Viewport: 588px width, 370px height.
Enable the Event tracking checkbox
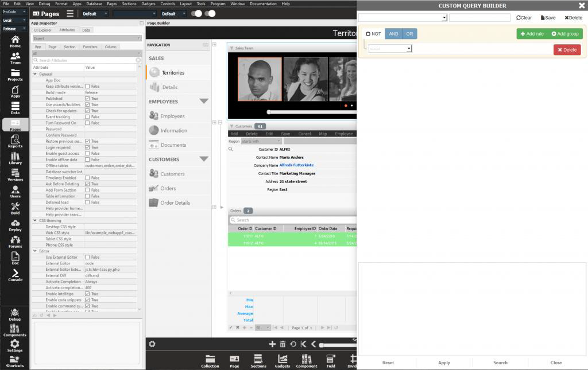(87, 117)
